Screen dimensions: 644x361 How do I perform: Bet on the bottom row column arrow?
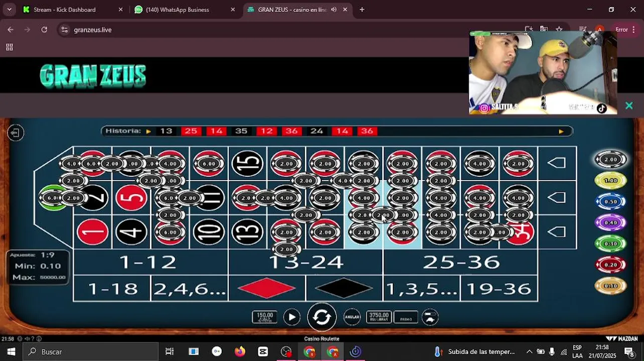tap(557, 232)
